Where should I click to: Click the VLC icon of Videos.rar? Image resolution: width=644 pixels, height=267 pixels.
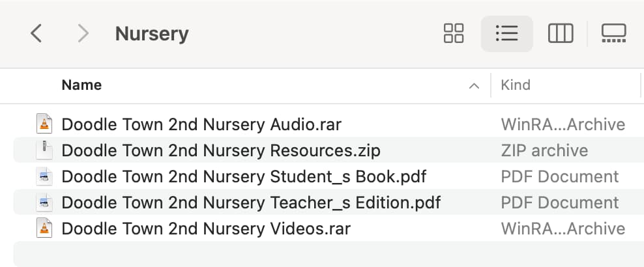[x=44, y=229]
